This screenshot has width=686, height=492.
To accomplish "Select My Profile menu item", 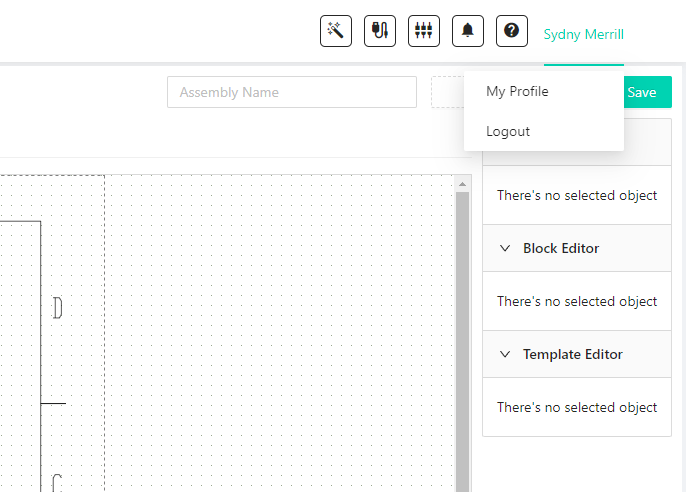I will [544, 91].
